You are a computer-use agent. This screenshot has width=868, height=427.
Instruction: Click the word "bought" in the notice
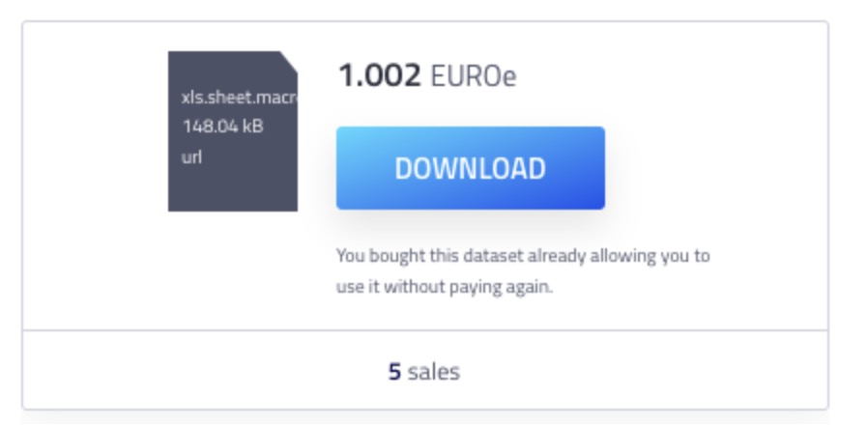click(397, 256)
